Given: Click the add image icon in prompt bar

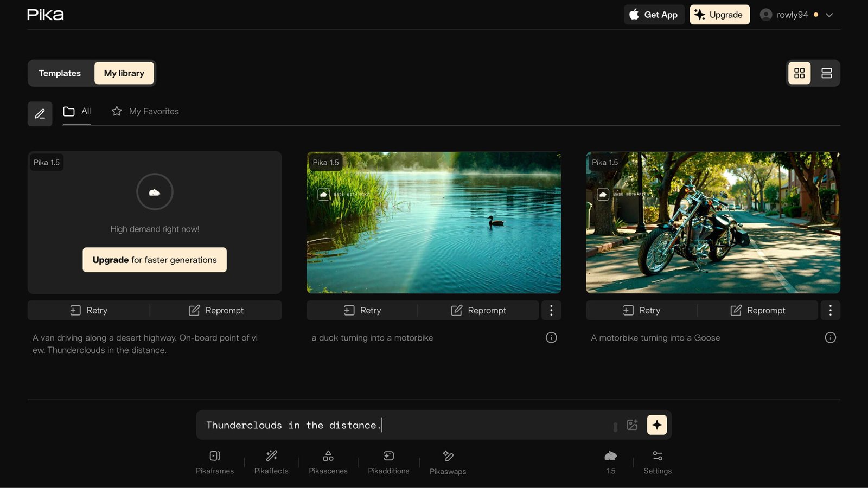Looking at the screenshot, I should click(x=633, y=425).
